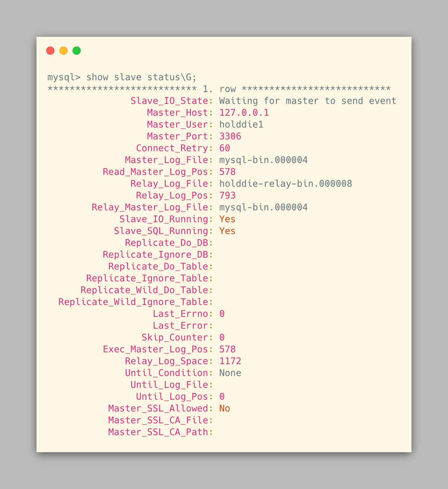Image resolution: width=448 pixels, height=489 pixels.
Task: Select the 'Relay_Log_Space' label
Action: coord(166,361)
